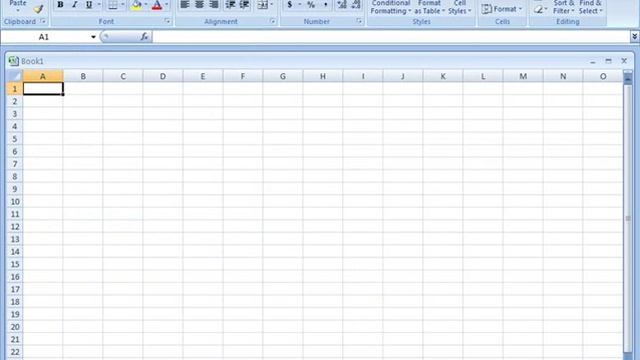
Task: Open the Borders dropdown arrow
Action: tap(122, 5)
